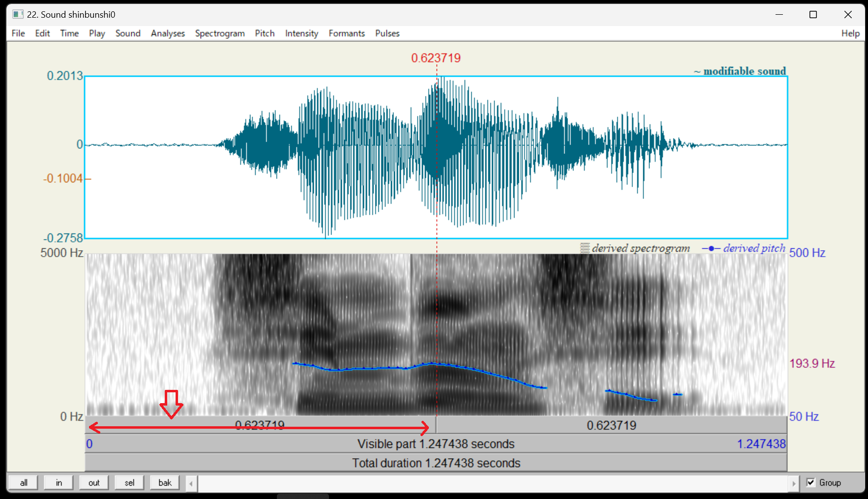Image resolution: width=868 pixels, height=499 pixels.
Task: Open the Formants menu
Action: pos(347,33)
